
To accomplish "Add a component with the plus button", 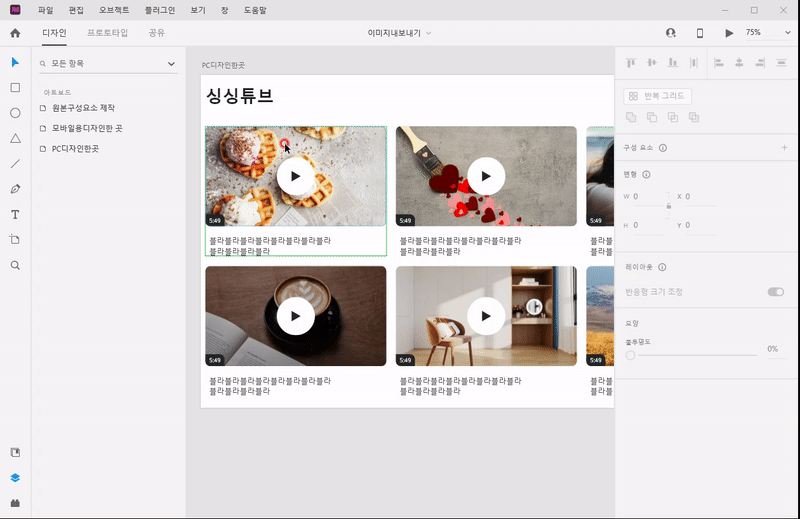I will click(x=784, y=147).
